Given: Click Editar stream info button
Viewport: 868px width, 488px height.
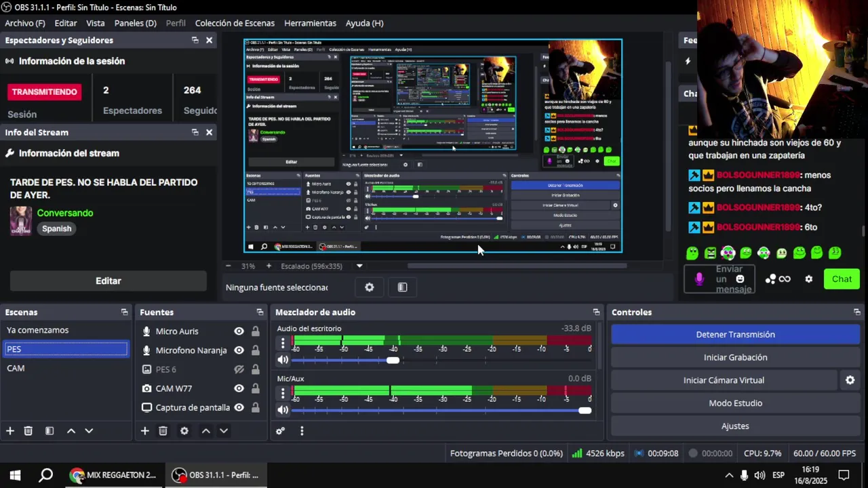Looking at the screenshot, I should tap(108, 281).
